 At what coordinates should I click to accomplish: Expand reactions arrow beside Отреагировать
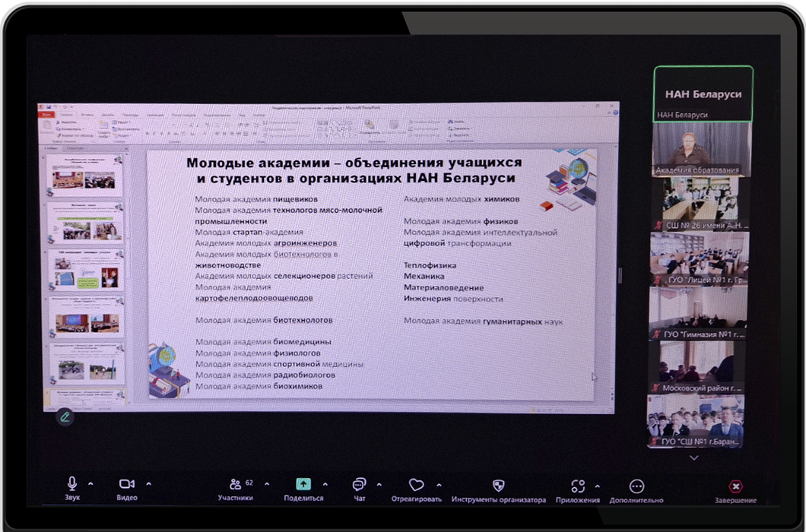[439, 485]
